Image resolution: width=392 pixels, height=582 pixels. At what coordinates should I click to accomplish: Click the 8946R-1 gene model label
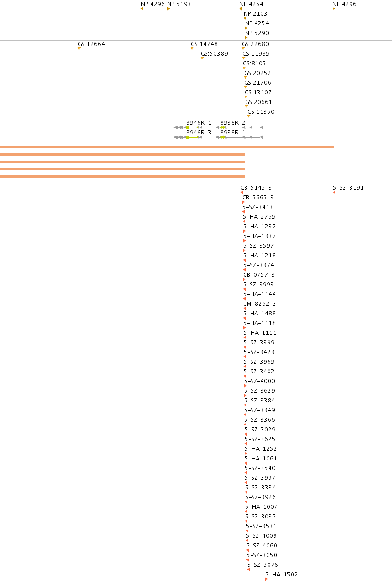pos(199,123)
